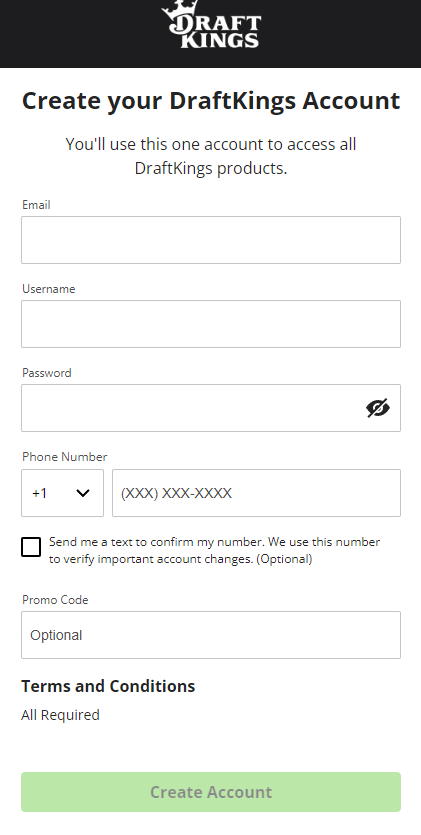The height and width of the screenshot is (835, 421).
Task: Click the Create Account button
Action: tap(211, 792)
